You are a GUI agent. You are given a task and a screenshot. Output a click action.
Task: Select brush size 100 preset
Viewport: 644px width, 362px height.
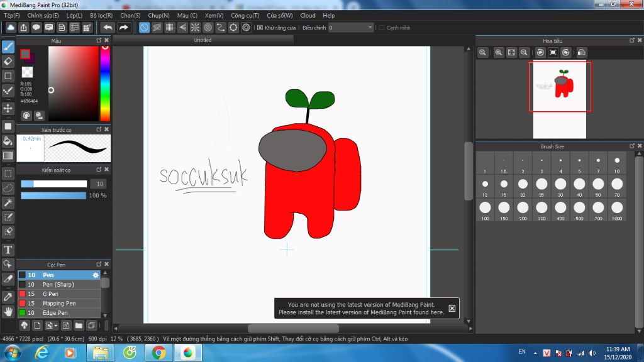click(485, 210)
